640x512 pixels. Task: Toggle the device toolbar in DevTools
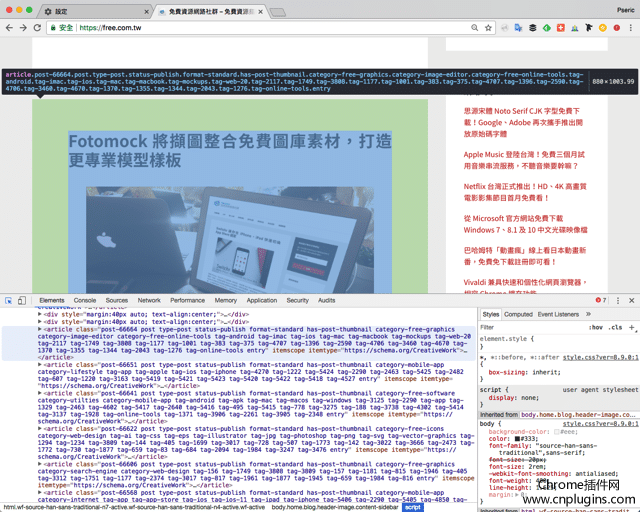[22, 301]
